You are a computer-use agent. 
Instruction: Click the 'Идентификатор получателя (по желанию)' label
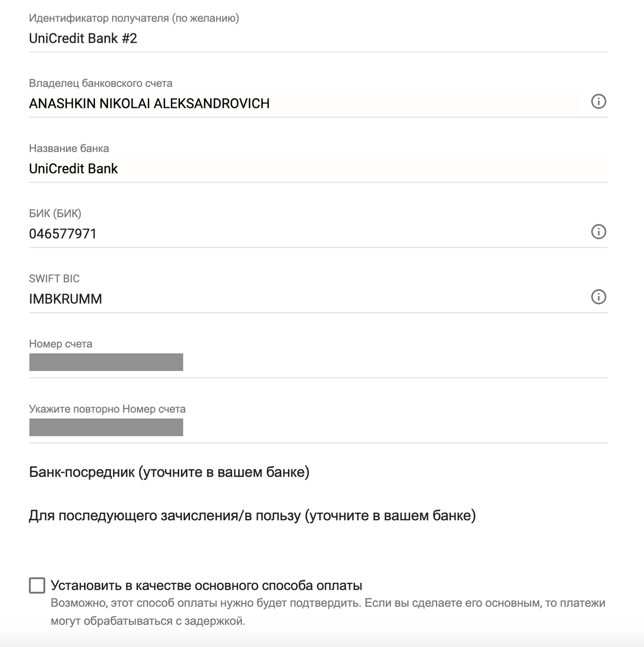[x=134, y=18]
